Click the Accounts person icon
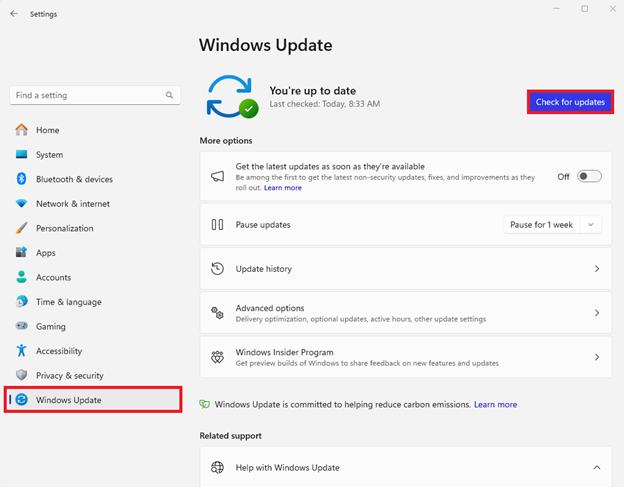The width and height of the screenshot is (624, 488). click(21, 277)
